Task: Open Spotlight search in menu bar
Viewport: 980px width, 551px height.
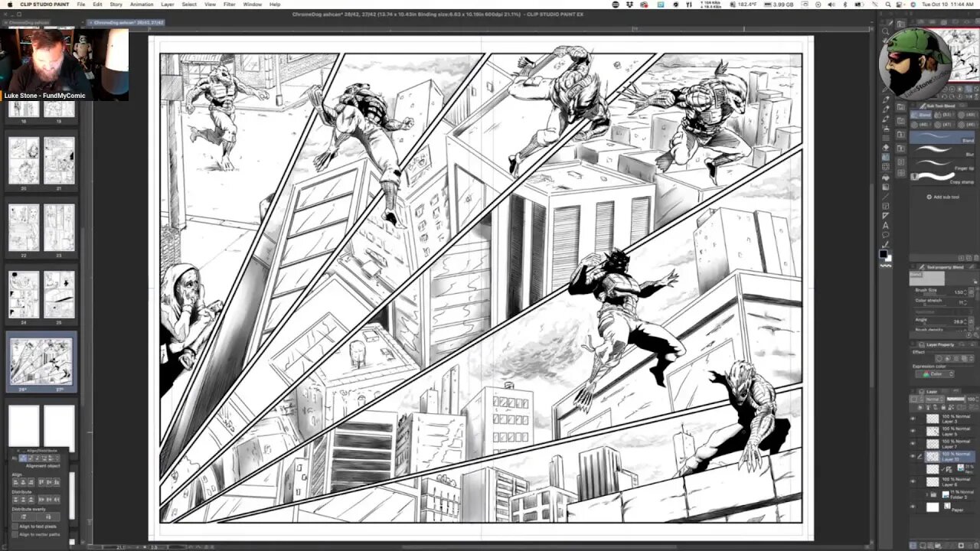Action: tap(887, 4)
